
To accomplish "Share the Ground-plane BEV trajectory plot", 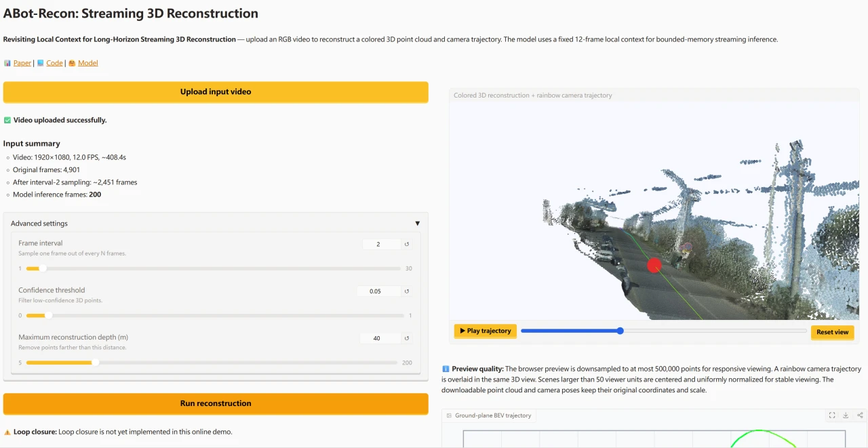I will pos(860,415).
